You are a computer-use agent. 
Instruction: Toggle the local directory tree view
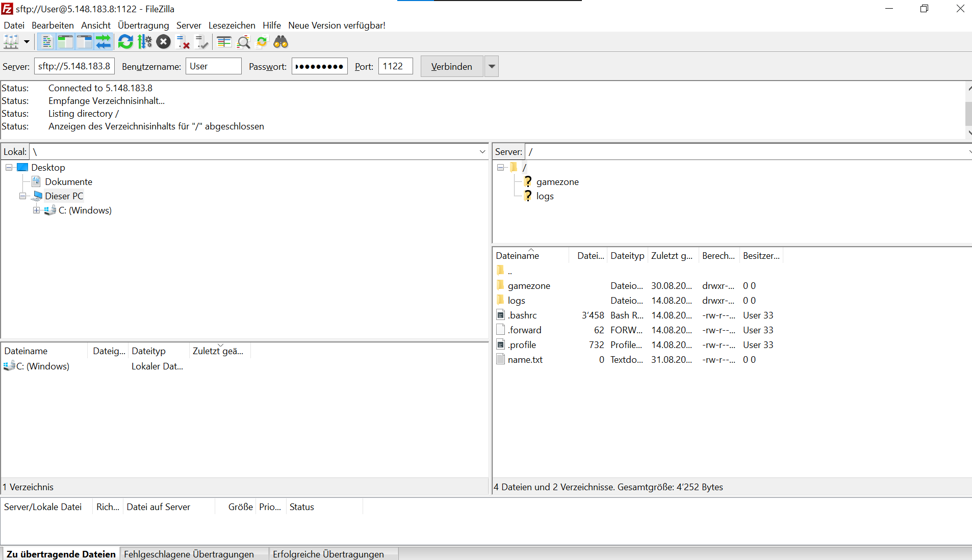click(x=65, y=42)
